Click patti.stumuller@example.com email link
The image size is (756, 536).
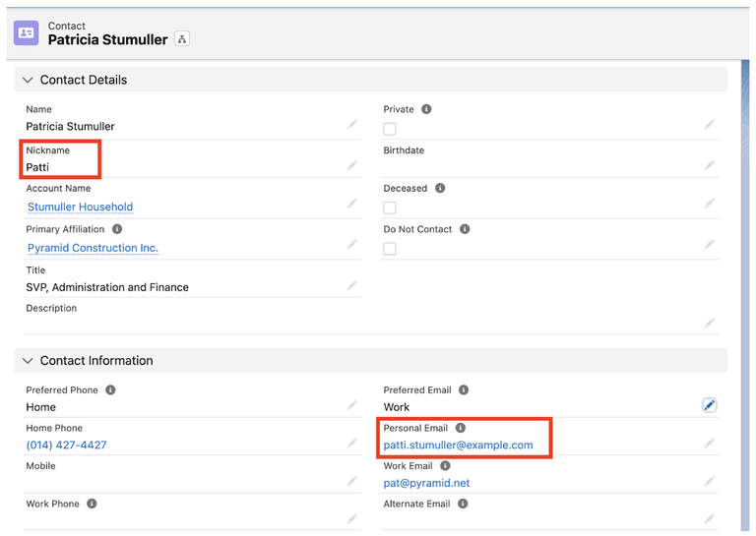click(458, 446)
